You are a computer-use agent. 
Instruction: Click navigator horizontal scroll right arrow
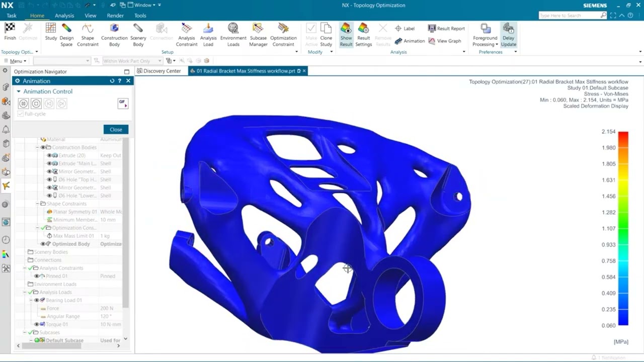(118, 345)
